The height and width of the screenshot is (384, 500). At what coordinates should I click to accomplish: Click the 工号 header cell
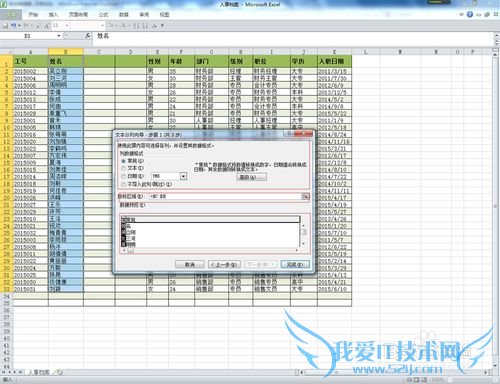[x=31, y=61]
